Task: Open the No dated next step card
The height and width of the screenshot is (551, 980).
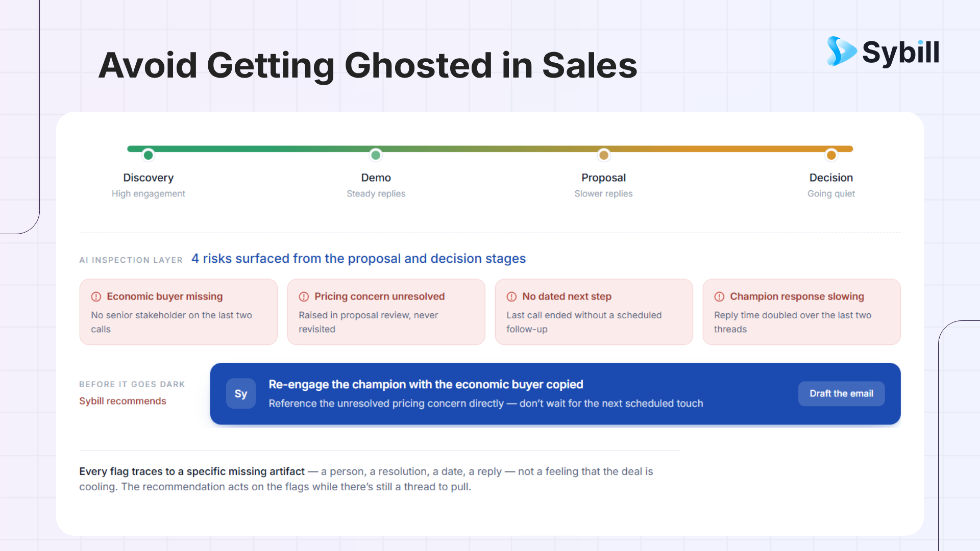Action: (594, 312)
